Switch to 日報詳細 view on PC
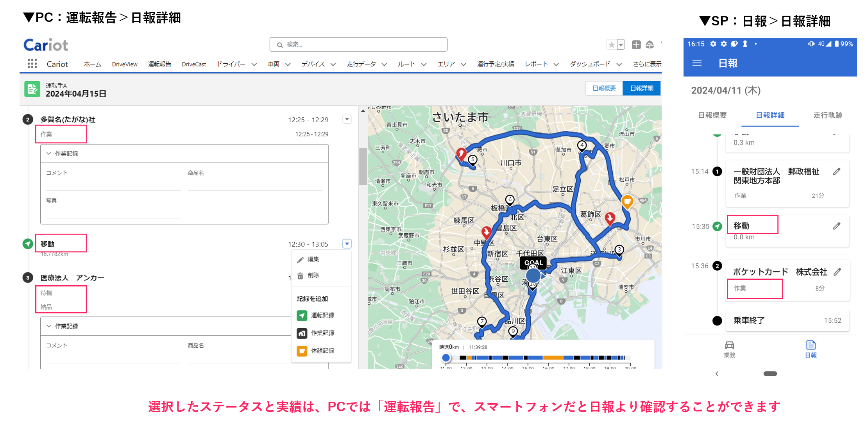 click(x=641, y=88)
